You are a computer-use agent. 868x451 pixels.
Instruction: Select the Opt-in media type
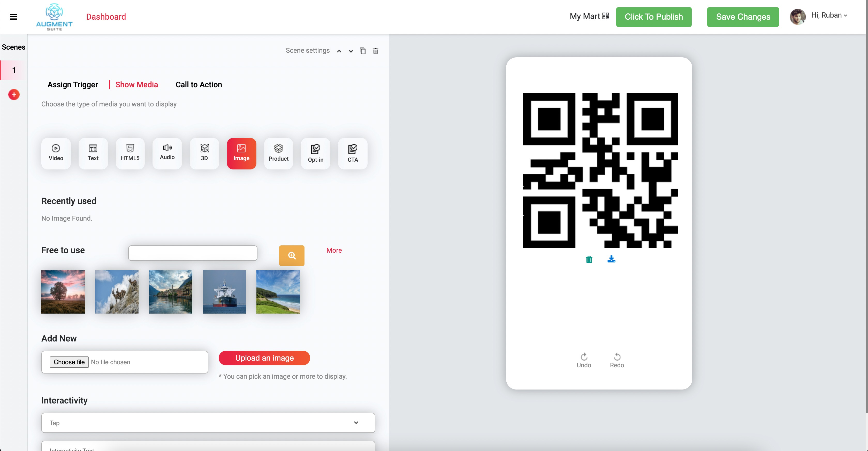click(315, 153)
